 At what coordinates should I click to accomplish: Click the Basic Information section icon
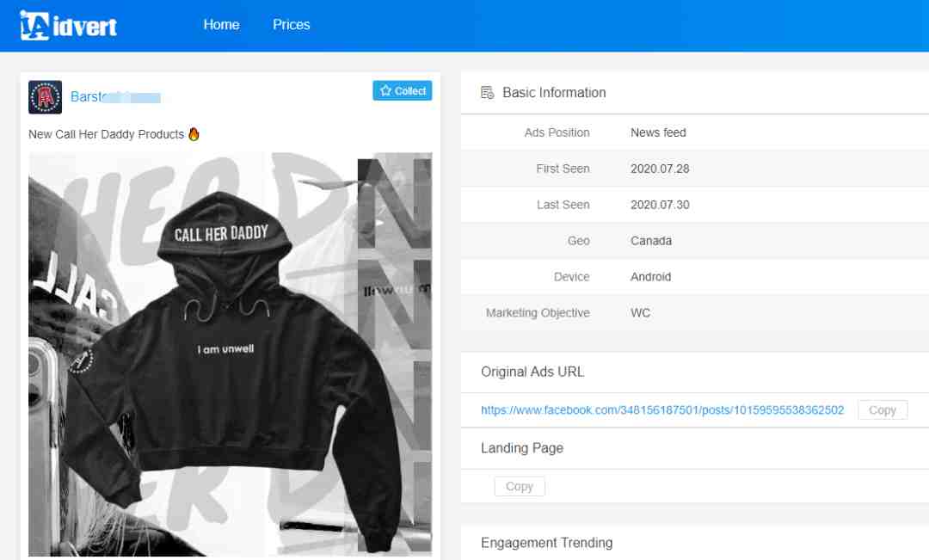point(488,92)
